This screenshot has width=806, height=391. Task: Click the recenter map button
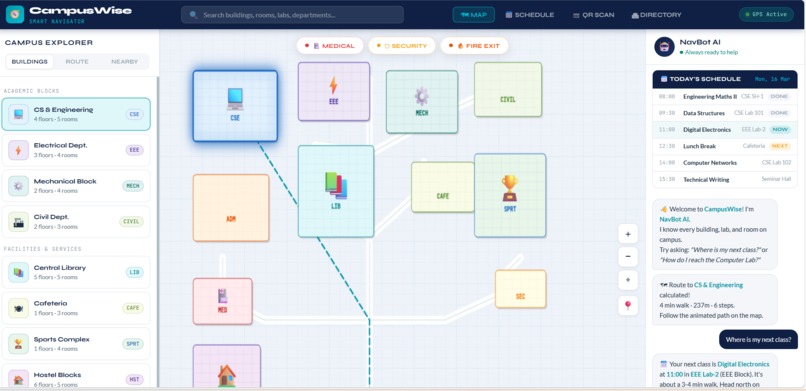628,281
